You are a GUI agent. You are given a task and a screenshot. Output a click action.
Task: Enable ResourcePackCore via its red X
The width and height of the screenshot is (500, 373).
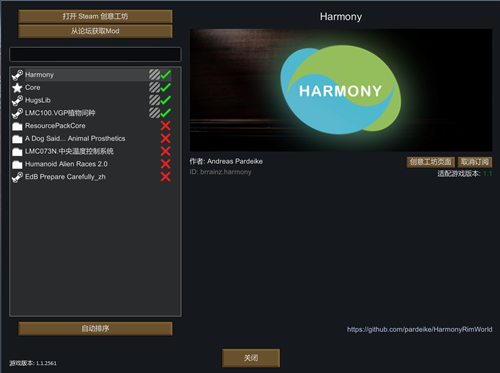coord(166,126)
